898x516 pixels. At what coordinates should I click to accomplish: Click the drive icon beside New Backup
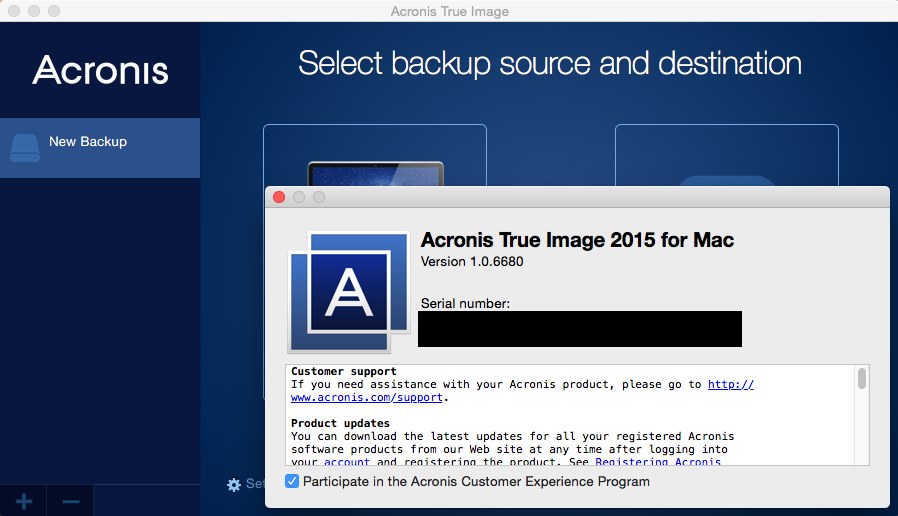[25, 148]
